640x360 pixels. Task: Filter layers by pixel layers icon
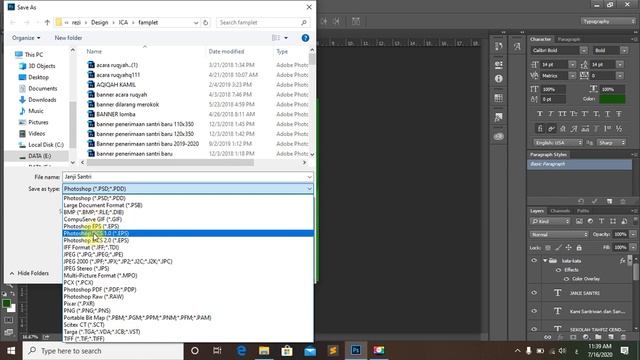click(579, 221)
